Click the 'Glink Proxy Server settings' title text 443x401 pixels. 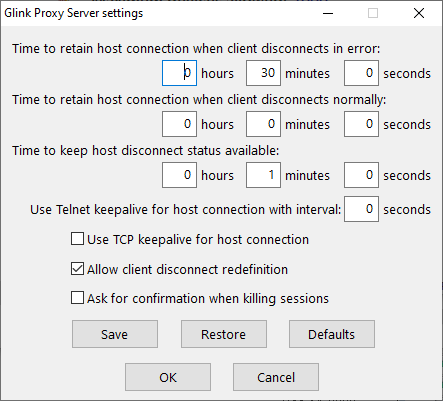74,13
